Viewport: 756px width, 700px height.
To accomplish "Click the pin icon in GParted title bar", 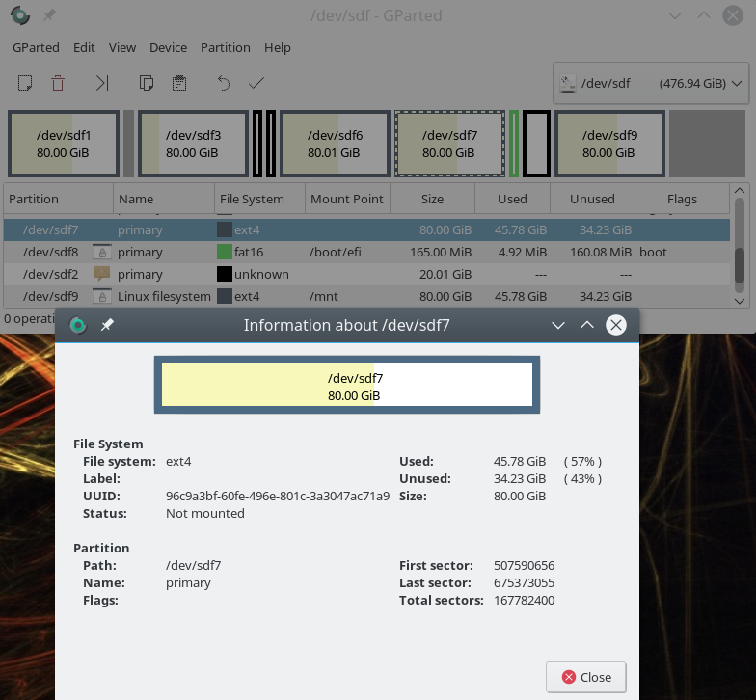I will click(49, 15).
